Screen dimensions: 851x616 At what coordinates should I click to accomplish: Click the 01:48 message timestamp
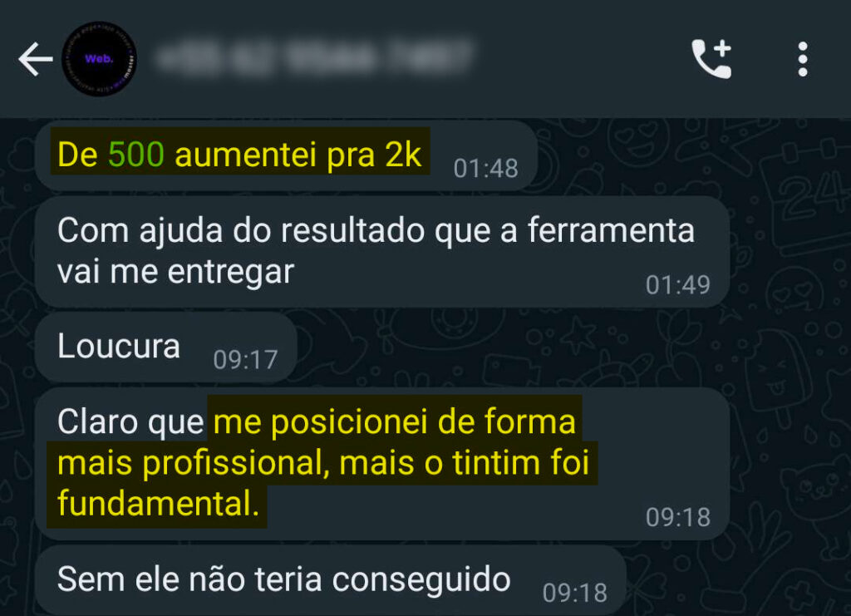(x=485, y=169)
